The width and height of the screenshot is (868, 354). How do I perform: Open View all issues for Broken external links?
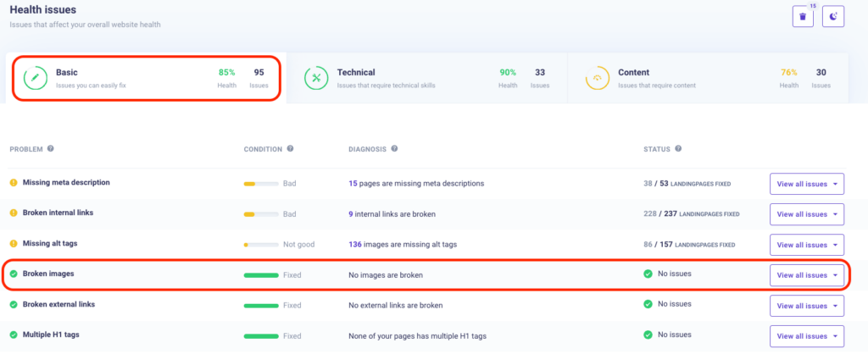[x=806, y=306]
